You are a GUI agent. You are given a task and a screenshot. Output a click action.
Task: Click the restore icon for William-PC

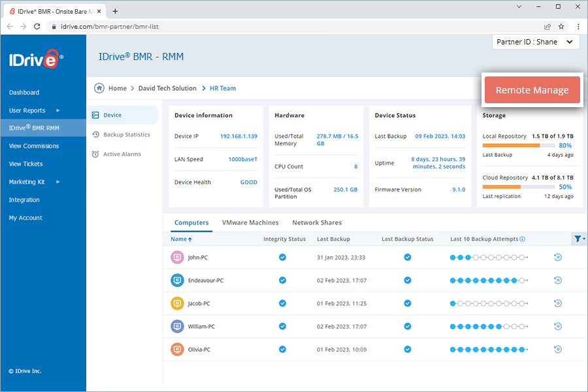558,327
